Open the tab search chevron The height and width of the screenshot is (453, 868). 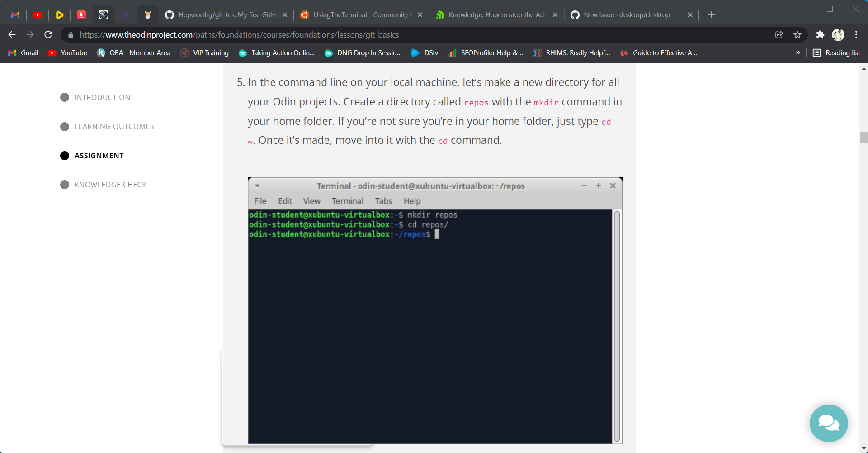(x=778, y=8)
